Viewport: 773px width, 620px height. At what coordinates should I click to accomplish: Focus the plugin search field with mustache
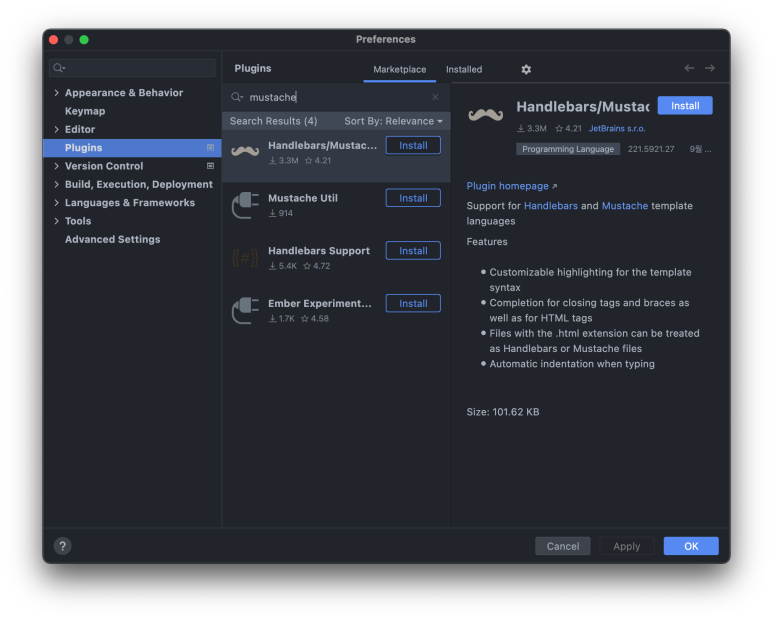[x=338, y=97]
